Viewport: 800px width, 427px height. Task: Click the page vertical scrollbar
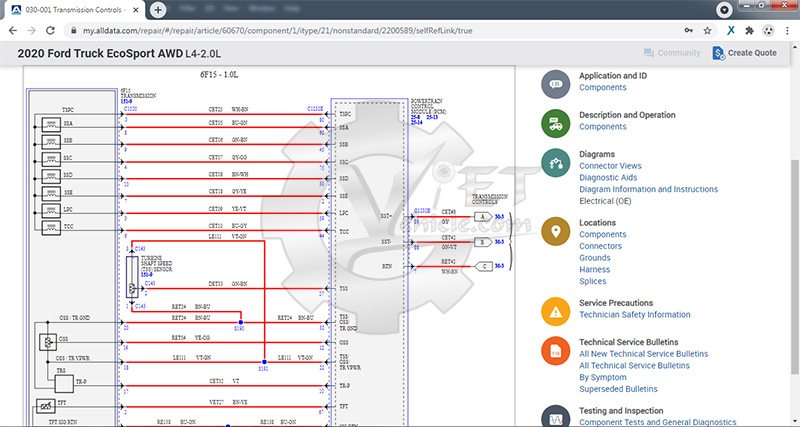tap(795, 265)
